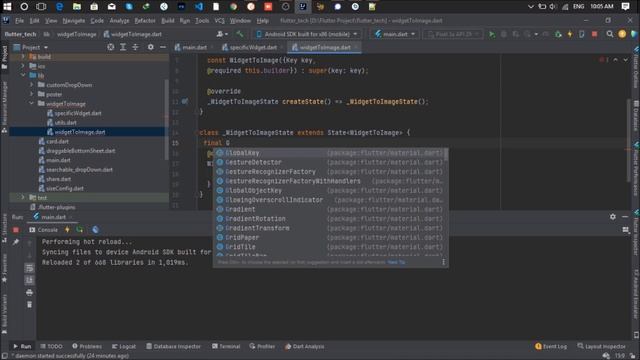Screen dimensions: 640x360
Task: Open the Layout Inspector
Action: click(x=601, y=346)
